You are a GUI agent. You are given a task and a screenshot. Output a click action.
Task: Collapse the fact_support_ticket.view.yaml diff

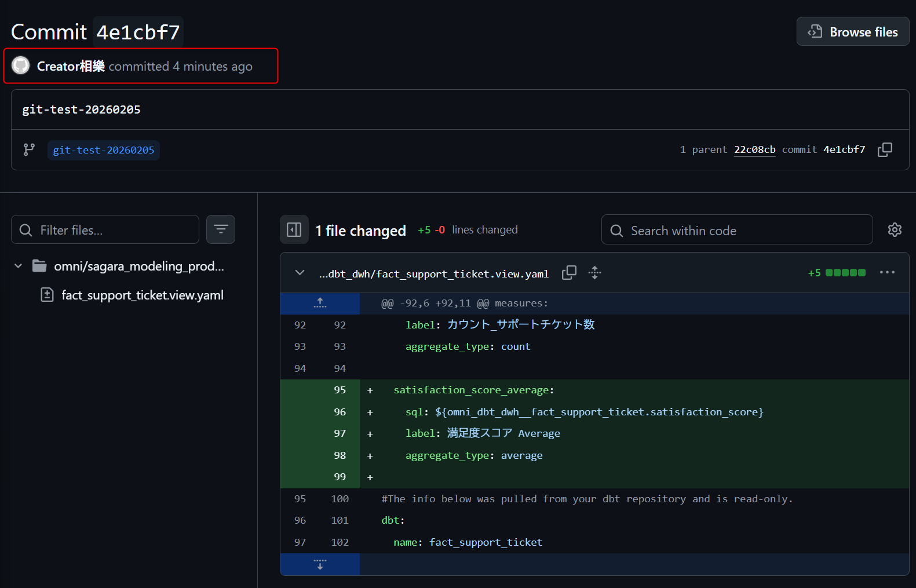tap(300, 273)
